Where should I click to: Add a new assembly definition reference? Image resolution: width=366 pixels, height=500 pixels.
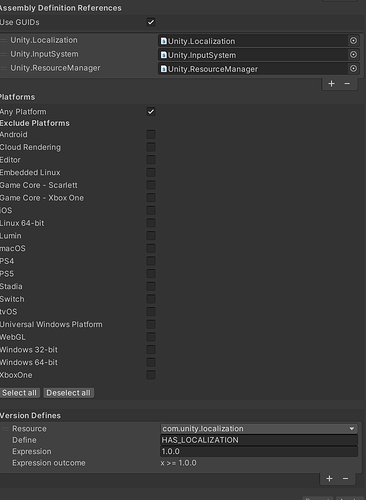pos(331,84)
